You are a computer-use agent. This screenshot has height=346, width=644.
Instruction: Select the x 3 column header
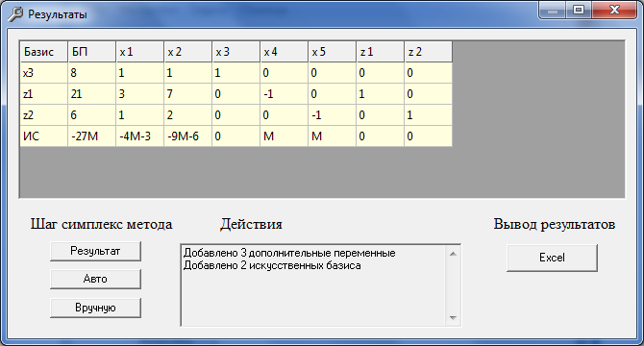tap(235, 52)
